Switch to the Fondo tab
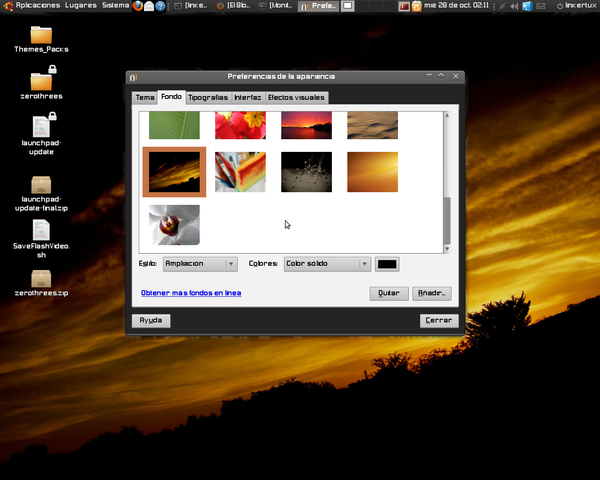This screenshot has width=600, height=480. (x=171, y=97)
